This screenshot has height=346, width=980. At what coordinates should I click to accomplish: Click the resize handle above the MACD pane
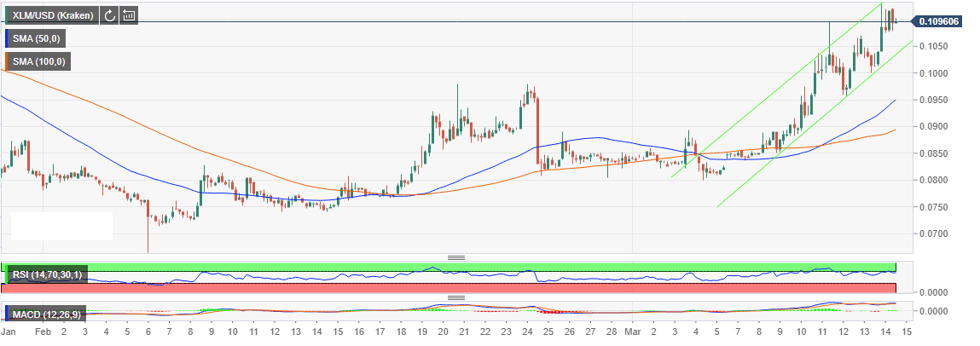(456, 298)
